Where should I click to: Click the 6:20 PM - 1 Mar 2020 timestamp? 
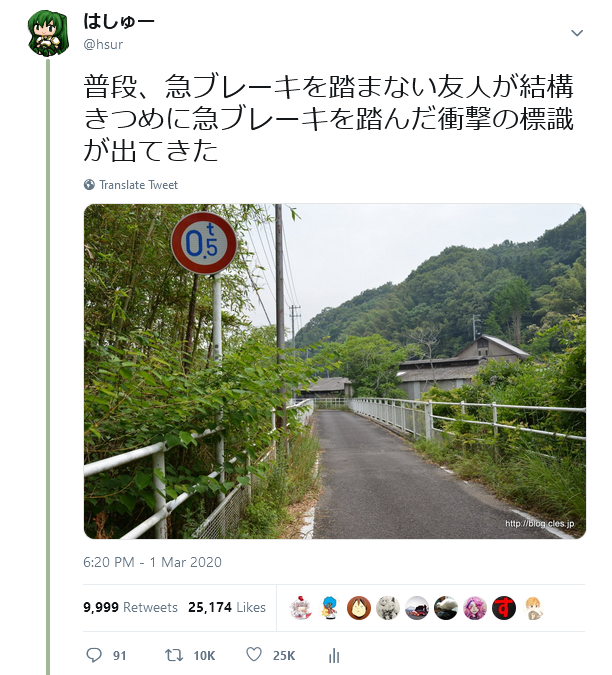152,562
